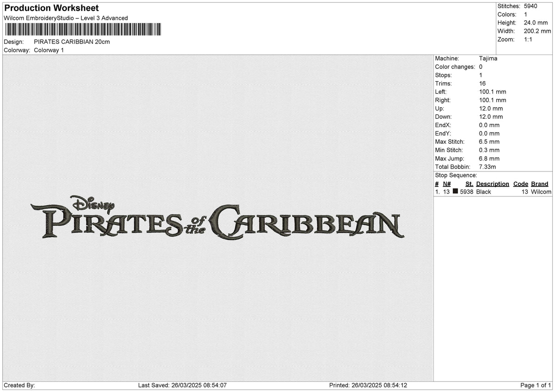Image resolution: width=555 pixels, height=392 pixels.
Task: Click the 'Brand' column header
Action: (x=540, y=184)
